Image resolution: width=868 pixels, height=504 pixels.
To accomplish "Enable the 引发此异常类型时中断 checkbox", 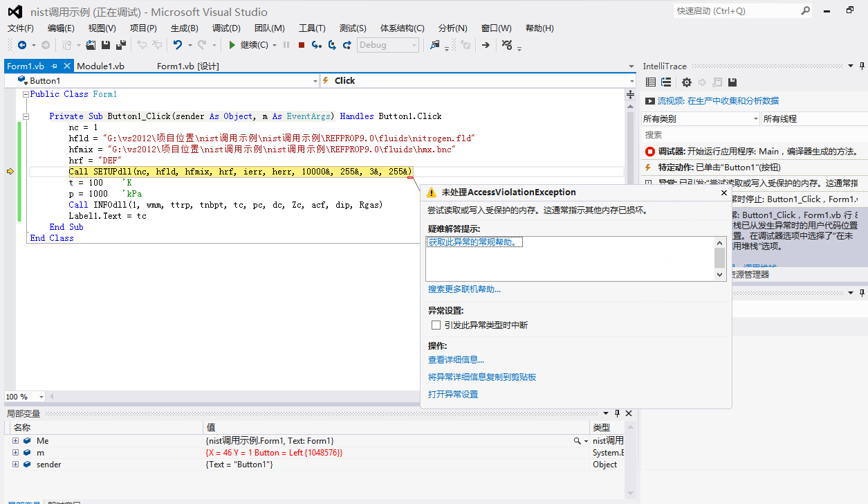I will [436, 325].
